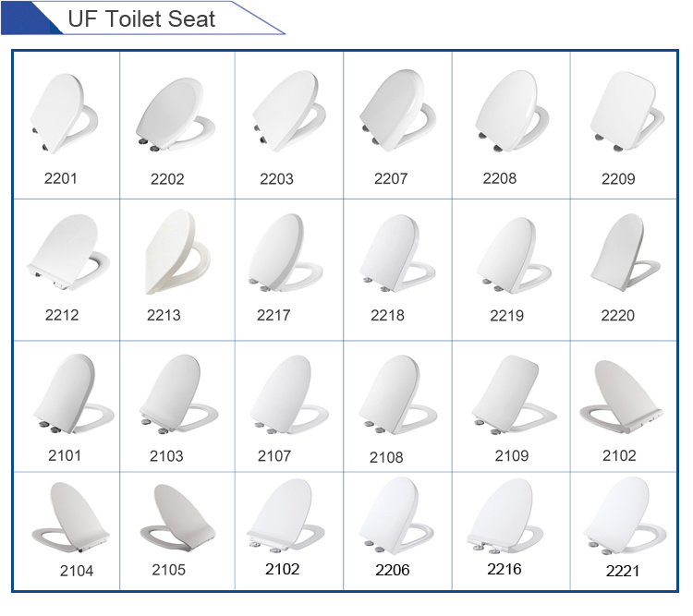
Task: Select the 2105 toilet seat picture
Action: 177,517
